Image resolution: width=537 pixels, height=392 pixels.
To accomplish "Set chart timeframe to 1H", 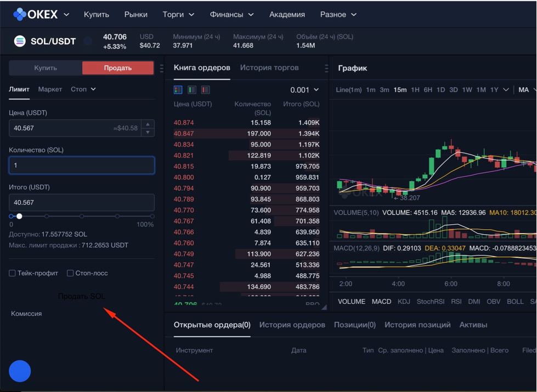I will pyautogui.click(x=415, y=90).
